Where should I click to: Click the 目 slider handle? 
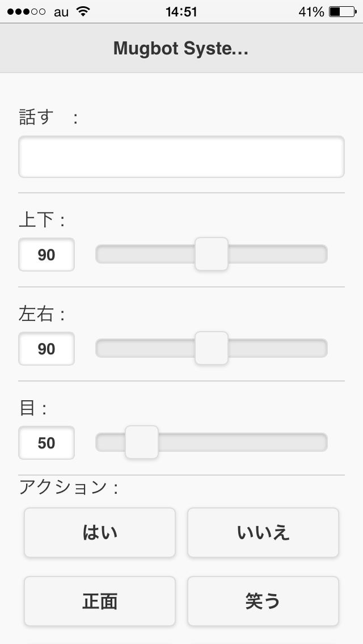(142, 442)
